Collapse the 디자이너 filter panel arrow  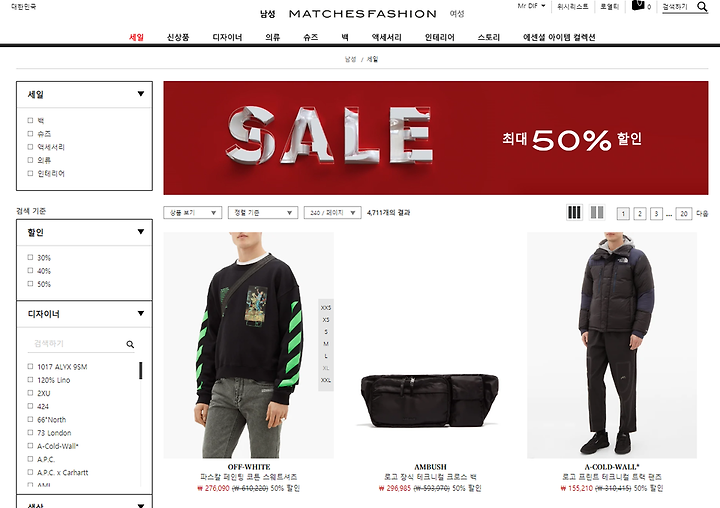click(141, 313)
